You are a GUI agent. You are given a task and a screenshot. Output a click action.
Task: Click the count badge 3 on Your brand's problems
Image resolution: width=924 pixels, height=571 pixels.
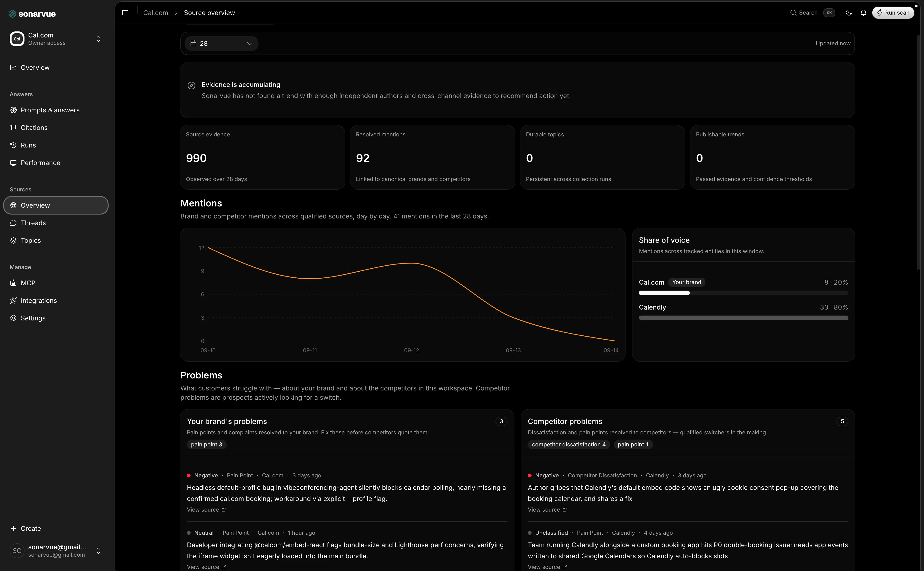(501, 421)
